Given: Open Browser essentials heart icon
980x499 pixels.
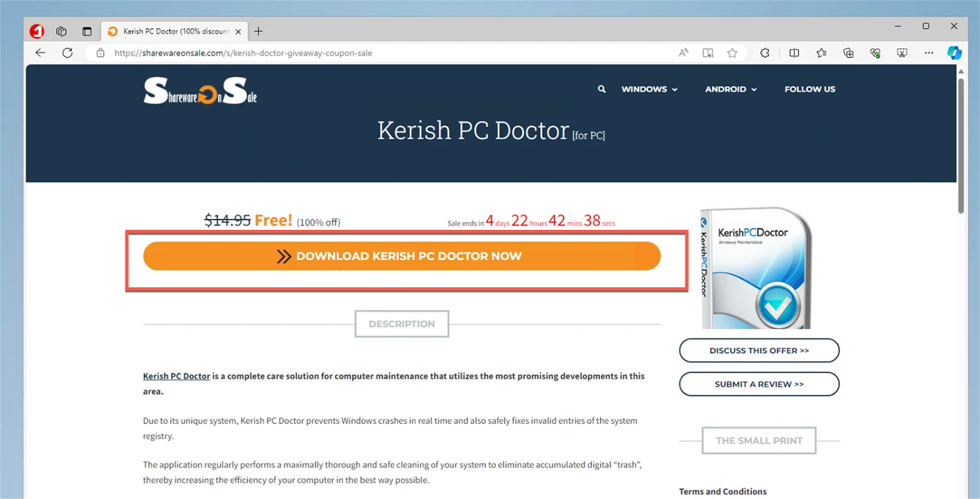Looking at the screenshot, I should click(x=875, y=53).
